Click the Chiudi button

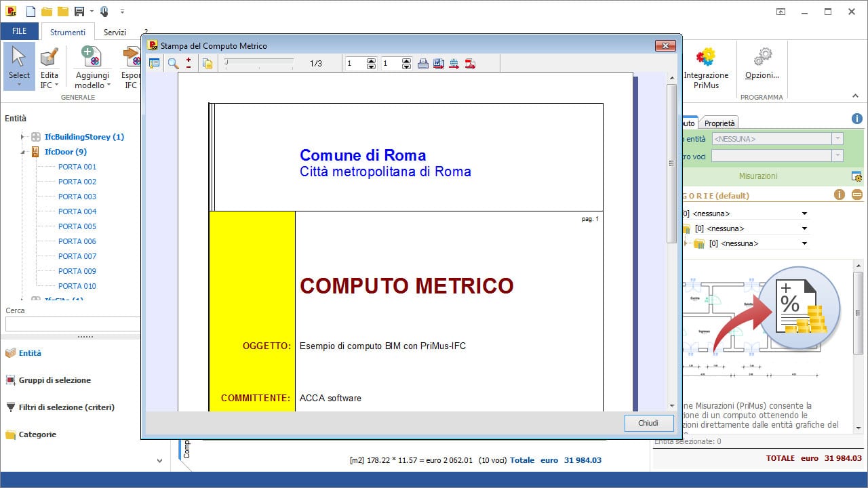point(648,423)
